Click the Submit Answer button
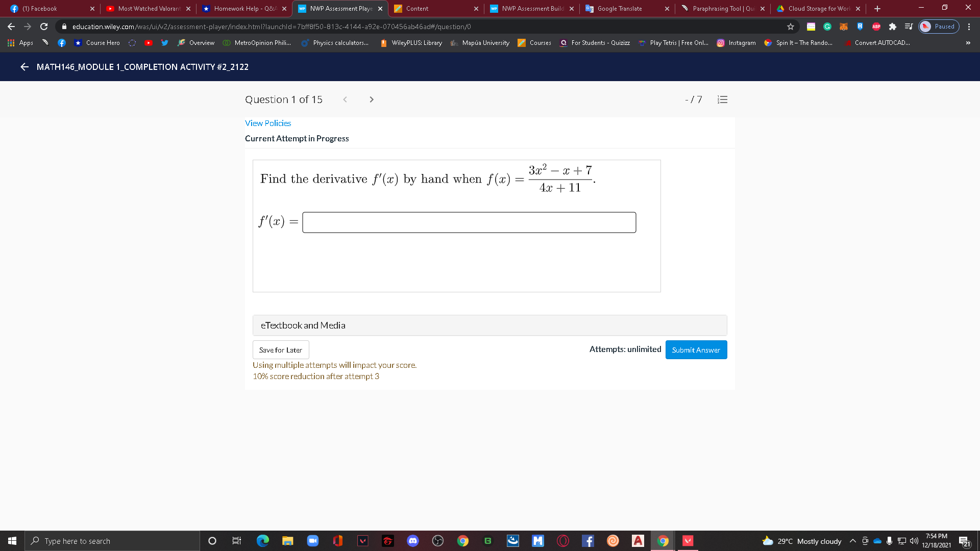The image size is (980, 551). tap(696, 349)
